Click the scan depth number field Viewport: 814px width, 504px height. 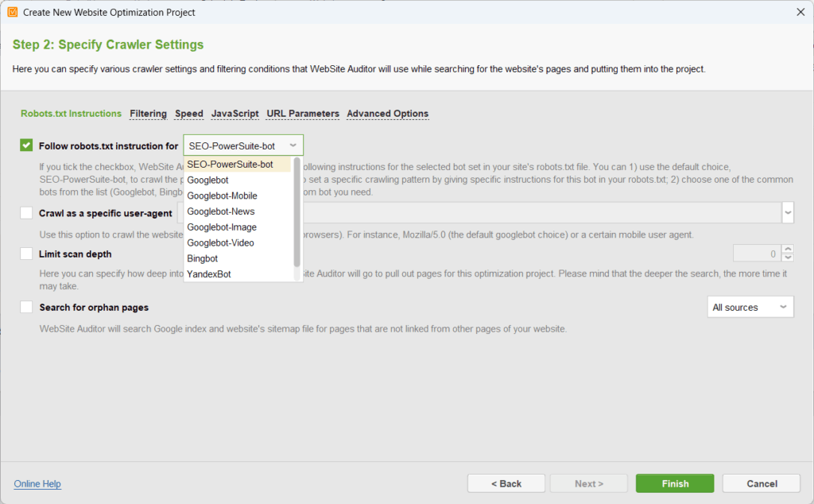click(757, 254)
